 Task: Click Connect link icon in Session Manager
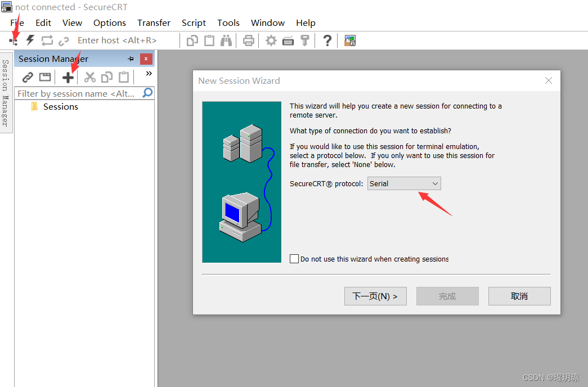click(28, 77)
